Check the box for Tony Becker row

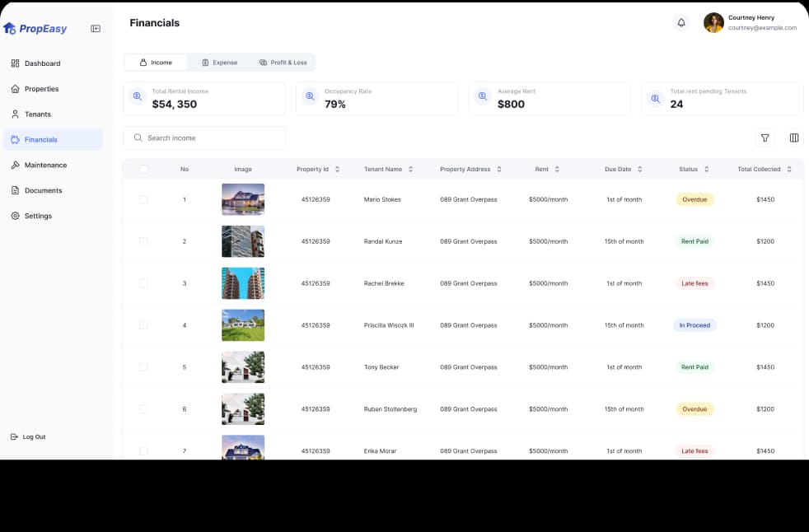[x=143, y=366]
